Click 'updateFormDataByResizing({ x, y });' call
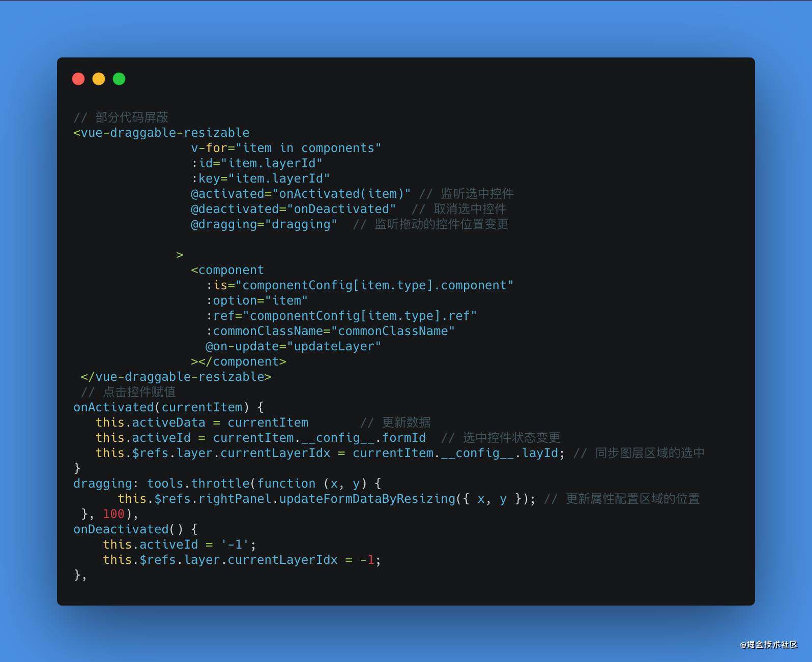This screenshot has width=812, height=662. [x=407, y=499]
